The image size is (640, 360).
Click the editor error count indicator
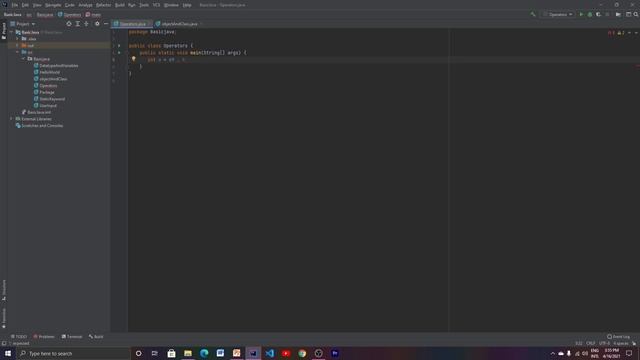point(611,33)
